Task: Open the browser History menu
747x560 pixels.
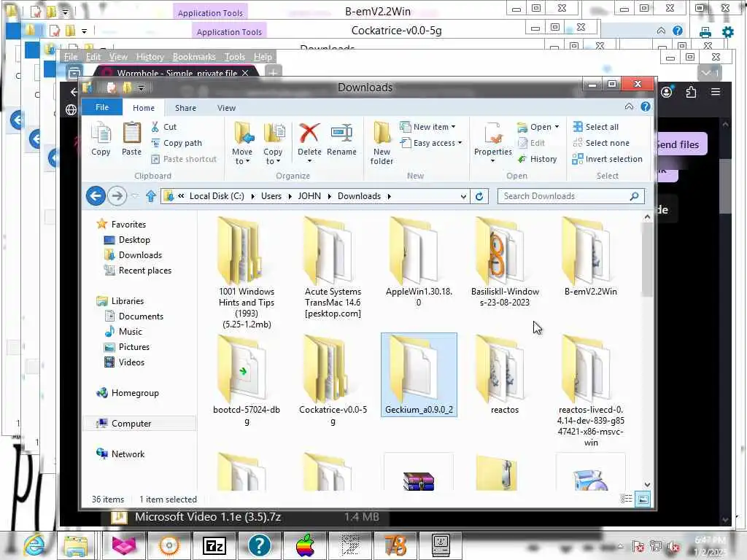Action: 150,57
